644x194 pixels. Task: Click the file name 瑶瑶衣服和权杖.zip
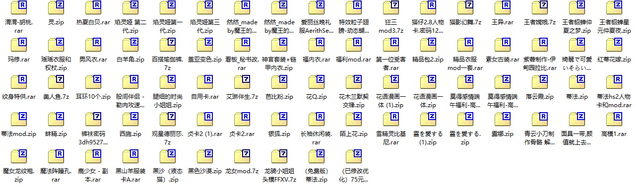click(56, 64)
